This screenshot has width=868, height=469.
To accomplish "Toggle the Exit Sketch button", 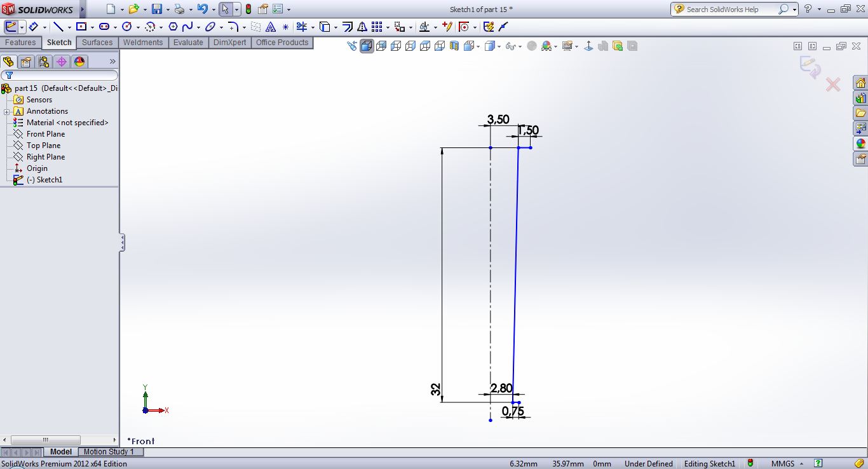I will [11, 27].
